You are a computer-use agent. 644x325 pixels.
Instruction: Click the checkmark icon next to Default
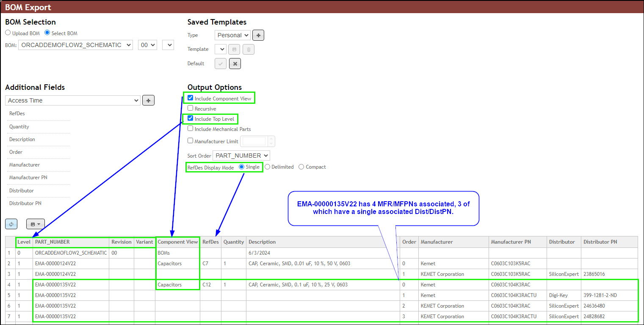[220, 63]
